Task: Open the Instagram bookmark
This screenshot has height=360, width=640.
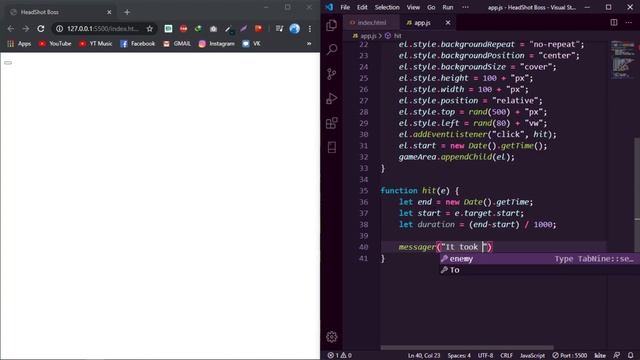Action: (x=216, y=44)
